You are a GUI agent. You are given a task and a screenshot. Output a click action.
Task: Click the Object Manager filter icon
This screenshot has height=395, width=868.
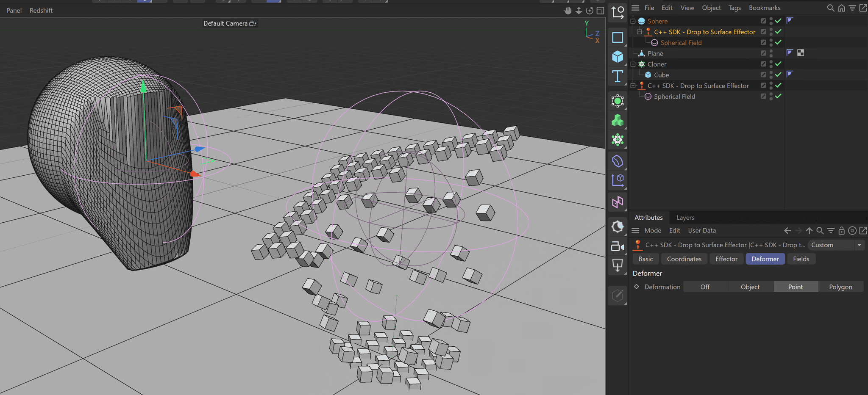(852, 8)
